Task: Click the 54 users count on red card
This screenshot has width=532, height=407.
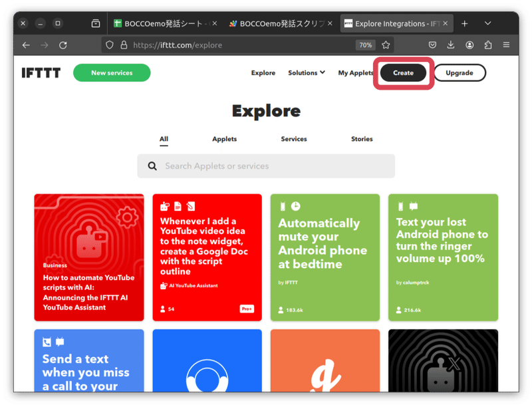Action: click(168, 309)
